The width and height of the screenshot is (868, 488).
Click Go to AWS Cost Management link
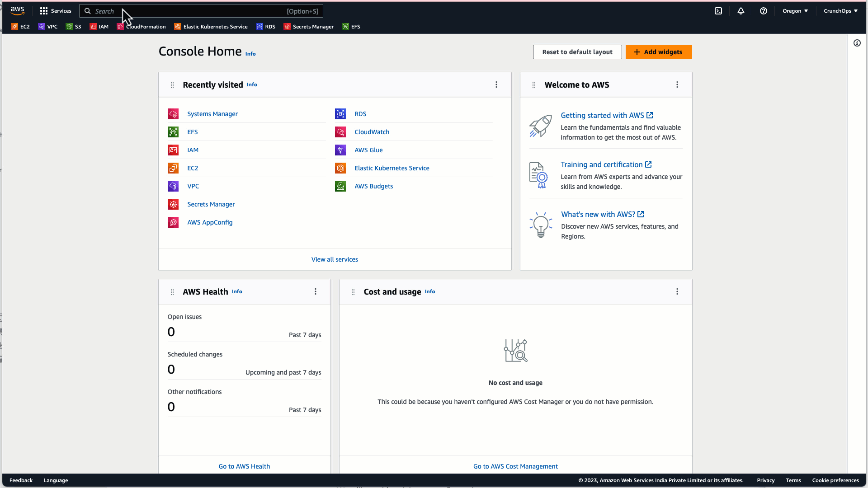tap(515, 466)
